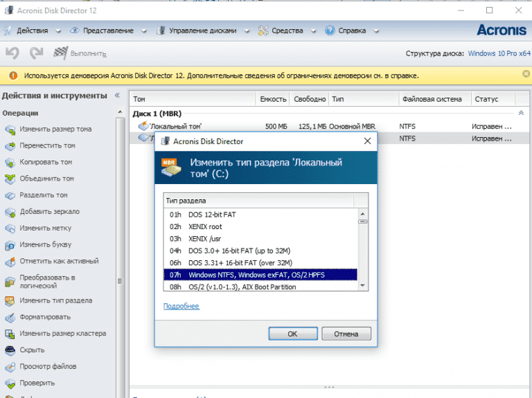This screenshot has width=532, height=398.
Task: Select 08h OS/2 AIX Boot Partition type
Action: point(260,287)
